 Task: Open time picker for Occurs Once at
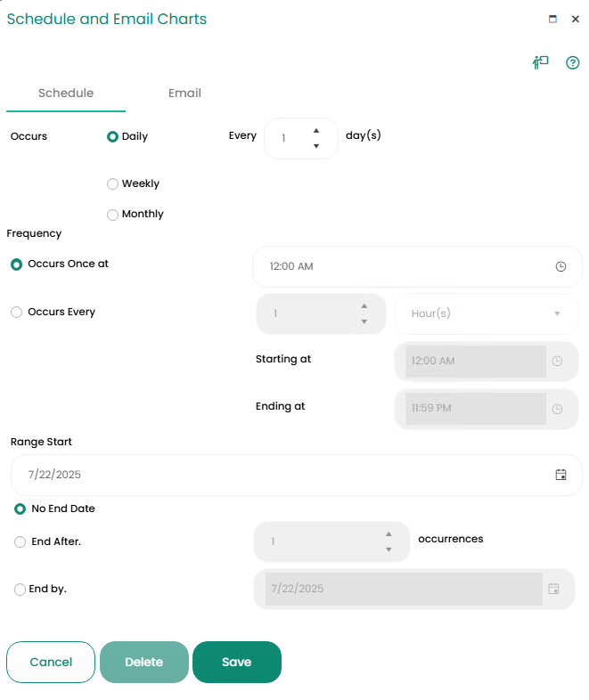pos(560,266)
